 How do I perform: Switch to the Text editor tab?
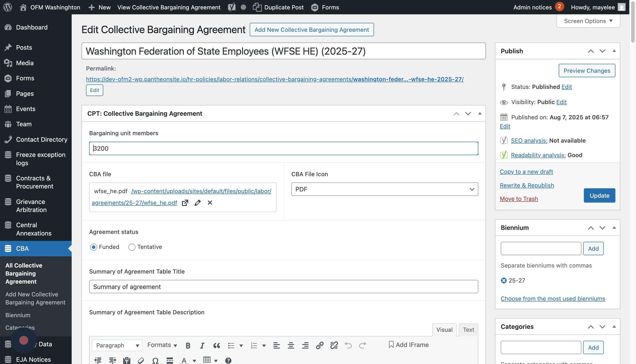click(x=468, y=330)
